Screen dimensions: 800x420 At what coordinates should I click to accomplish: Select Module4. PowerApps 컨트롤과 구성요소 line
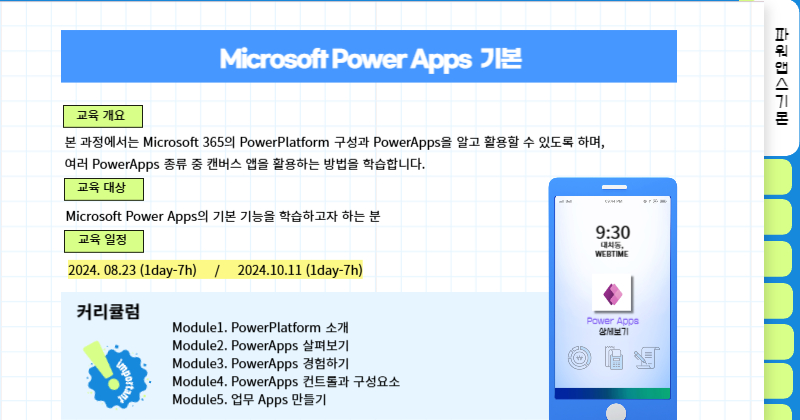point(286,381)
